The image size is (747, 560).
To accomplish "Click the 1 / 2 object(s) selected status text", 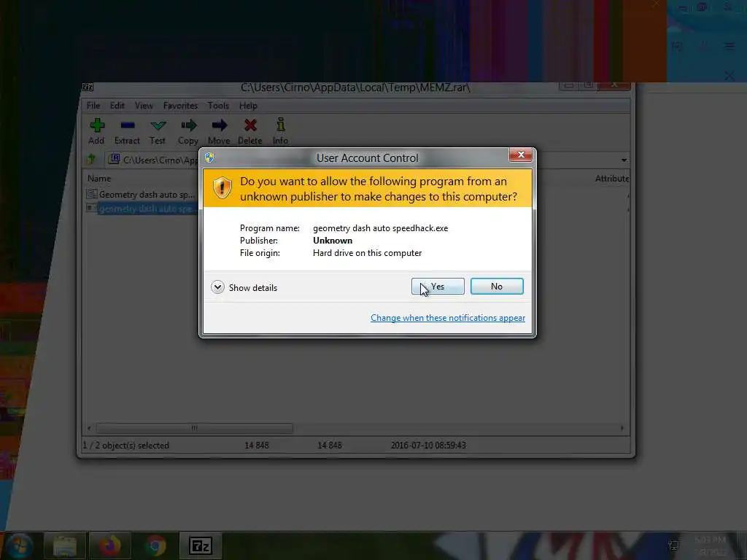I will point(126,446).
